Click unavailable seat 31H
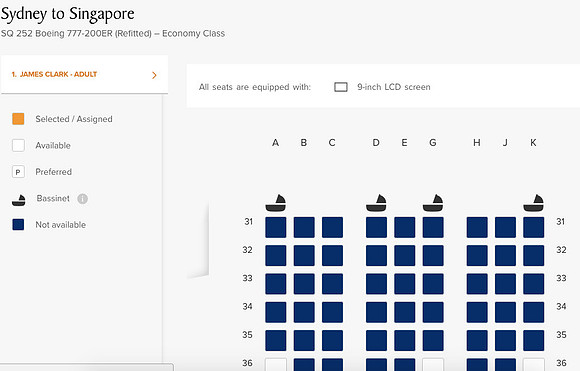Screen dimensions: 580x371 click(x=477, y=227)
